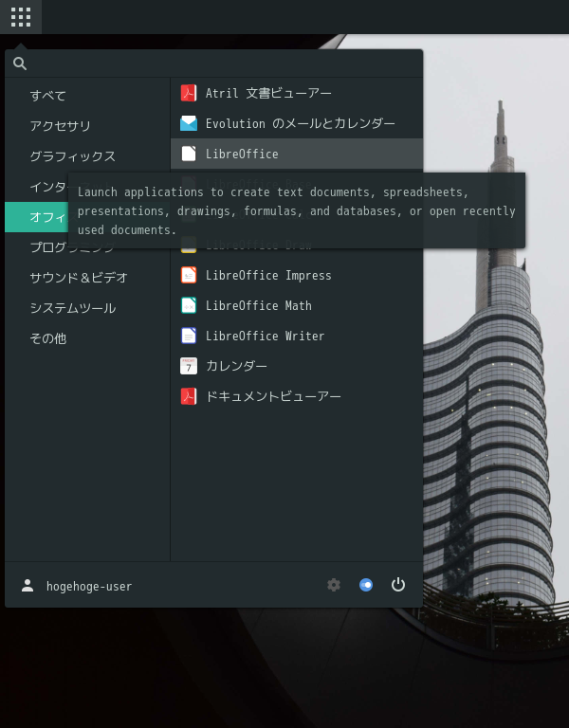
Task: Launch Evolution のメールとカレンダー
Action: pos(296,123)
